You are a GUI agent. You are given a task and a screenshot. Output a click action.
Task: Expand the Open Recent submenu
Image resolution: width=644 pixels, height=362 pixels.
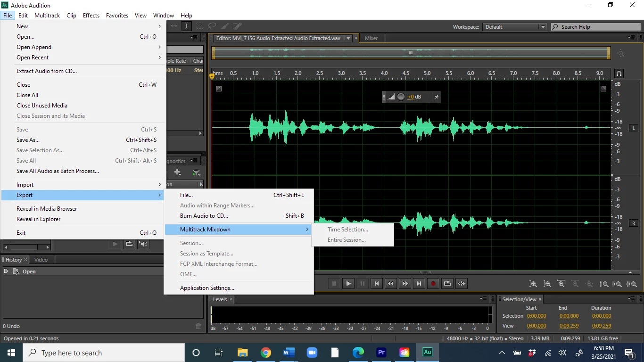[x=83, y=57]
